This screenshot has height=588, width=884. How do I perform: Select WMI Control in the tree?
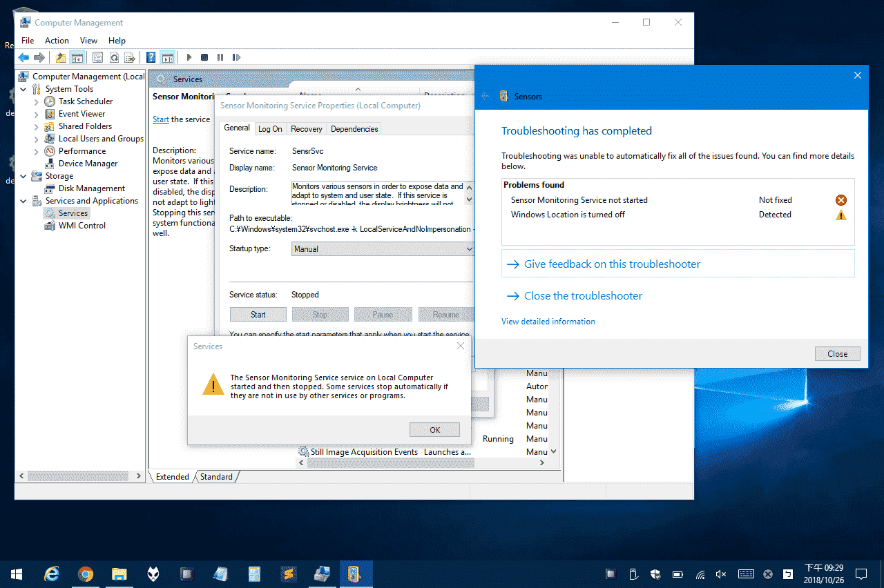[x=82, y=226]
